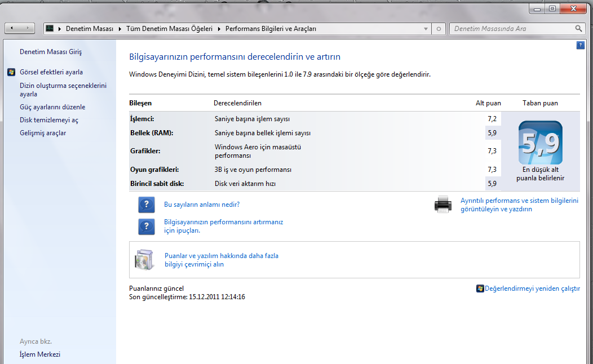This screenshot has height=364, width=593.
Task: Open Görsel efektleri ayarla
Action: coord(51,72)
